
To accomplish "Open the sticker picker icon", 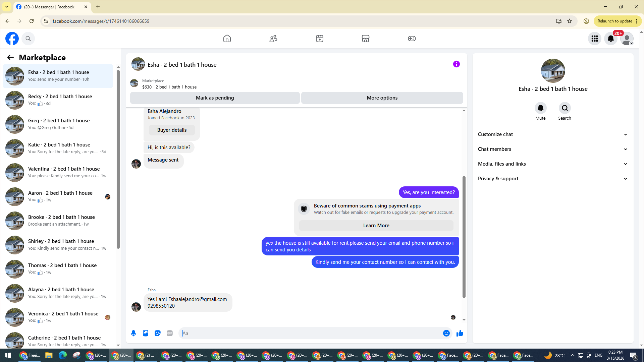I will (x=158, y=333).
